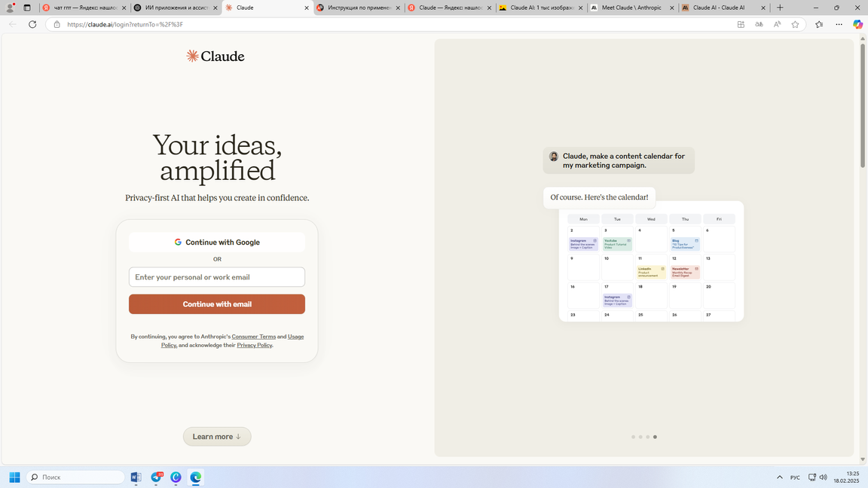This screenshot has width=868, height=488.
Task: Open the Privacy Policy link
Action: (254, 346)
